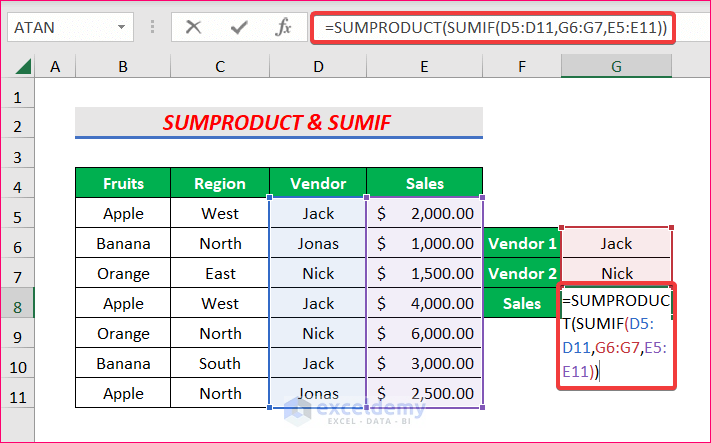Select row 4 header
This screenshot has height=443, width=711.
pyautogui.click(x=17, y=183)
